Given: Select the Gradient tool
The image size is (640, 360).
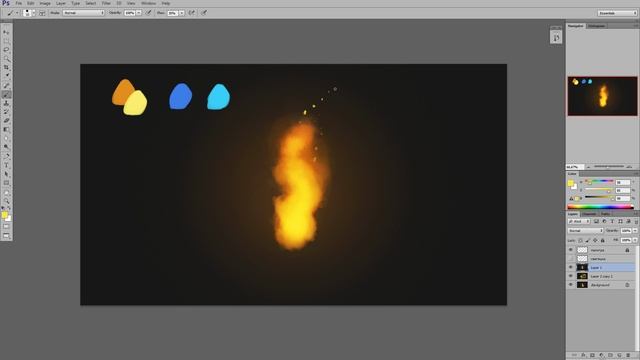Looking at the screenshot, I should coord(6,129).
